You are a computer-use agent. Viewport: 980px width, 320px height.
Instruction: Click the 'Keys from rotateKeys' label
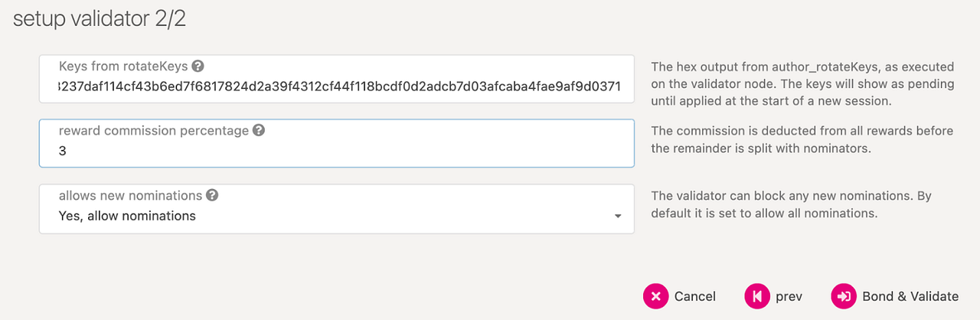[123, 66]
